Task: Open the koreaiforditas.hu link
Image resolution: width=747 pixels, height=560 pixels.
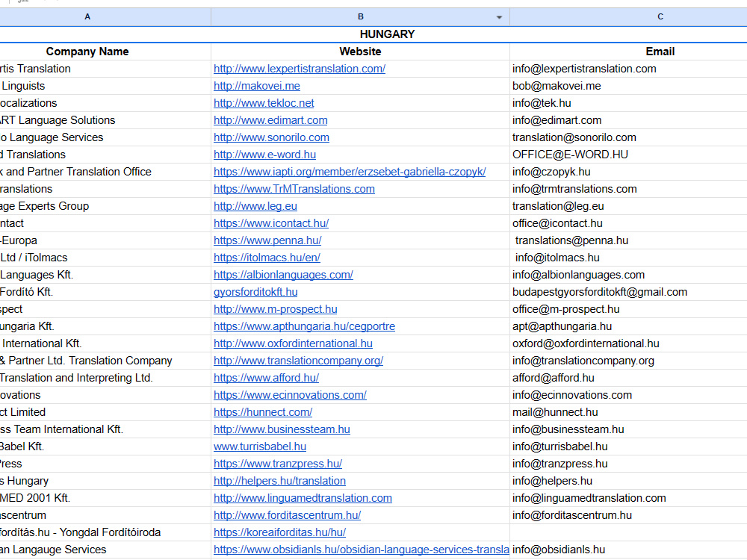Action: 279,532
